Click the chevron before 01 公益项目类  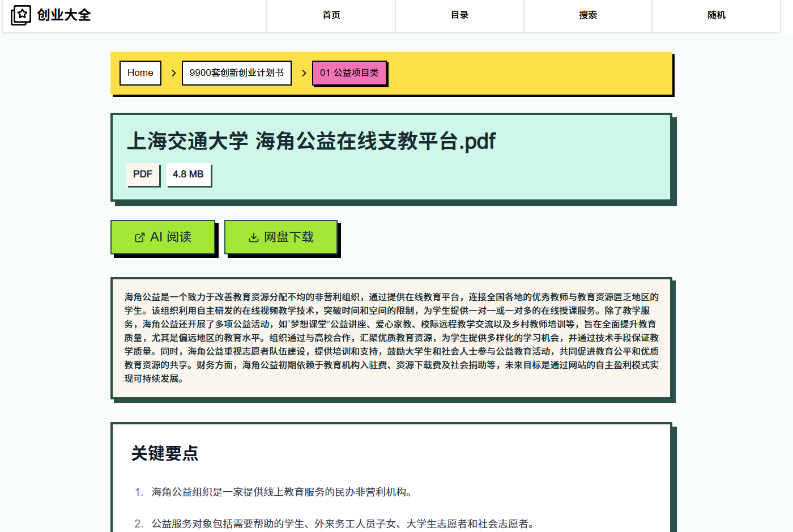304,73
